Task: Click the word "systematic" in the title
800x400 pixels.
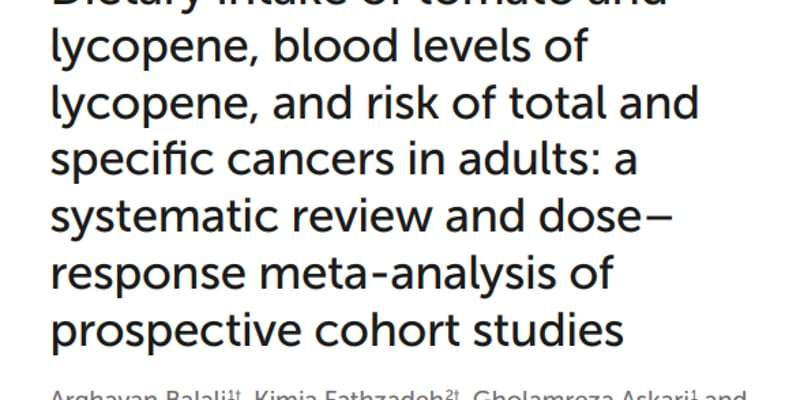Action: coord(164,218)
